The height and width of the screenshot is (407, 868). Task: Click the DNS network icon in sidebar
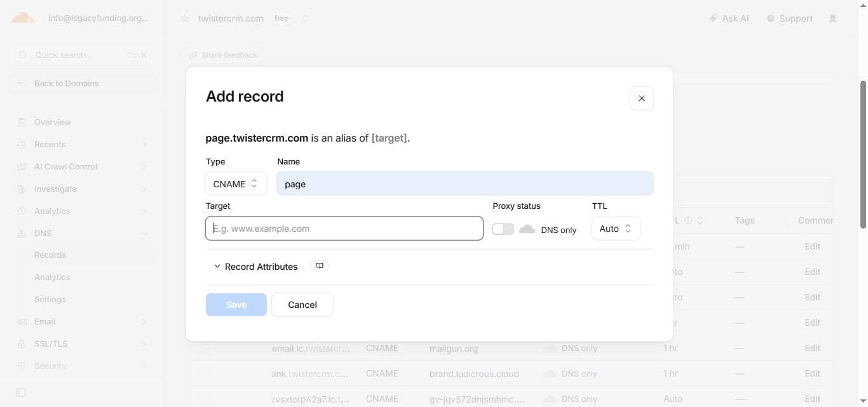(22, 233)
